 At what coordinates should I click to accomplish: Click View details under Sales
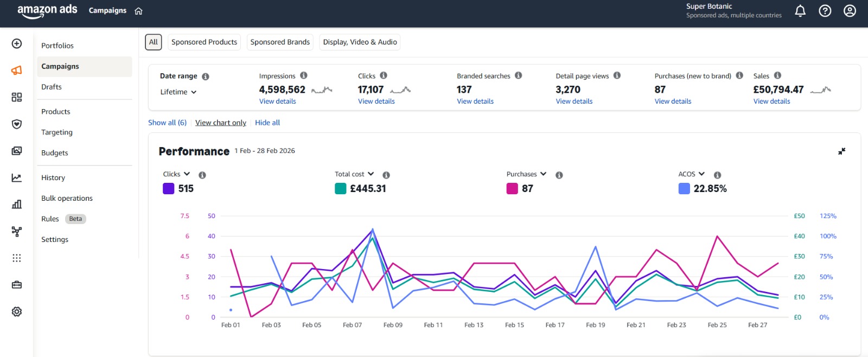(771, 101)
